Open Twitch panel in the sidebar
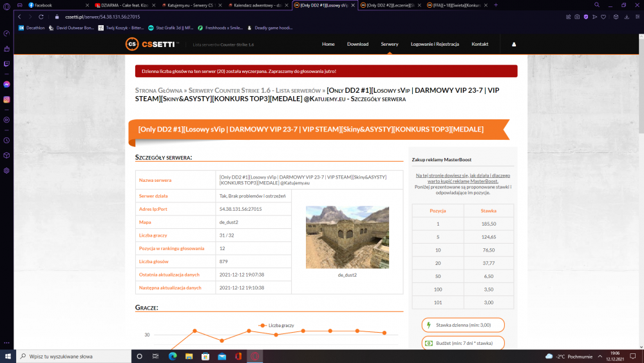The image size is (644, 363). point(6,64)
